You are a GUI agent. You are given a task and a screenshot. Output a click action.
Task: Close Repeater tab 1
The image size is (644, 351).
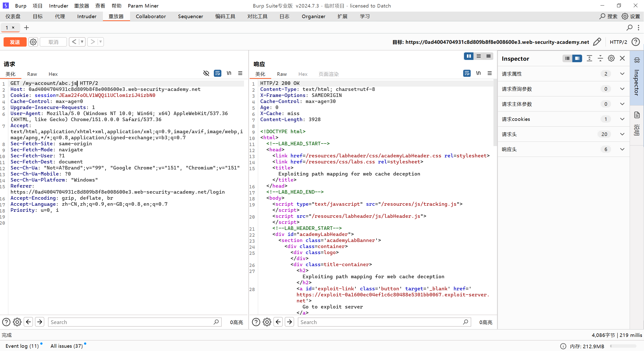[13, 28]
